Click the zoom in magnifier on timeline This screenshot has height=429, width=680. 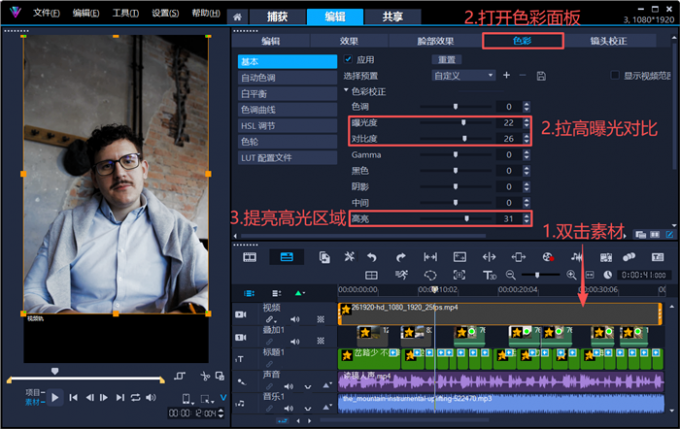(571, 275)
